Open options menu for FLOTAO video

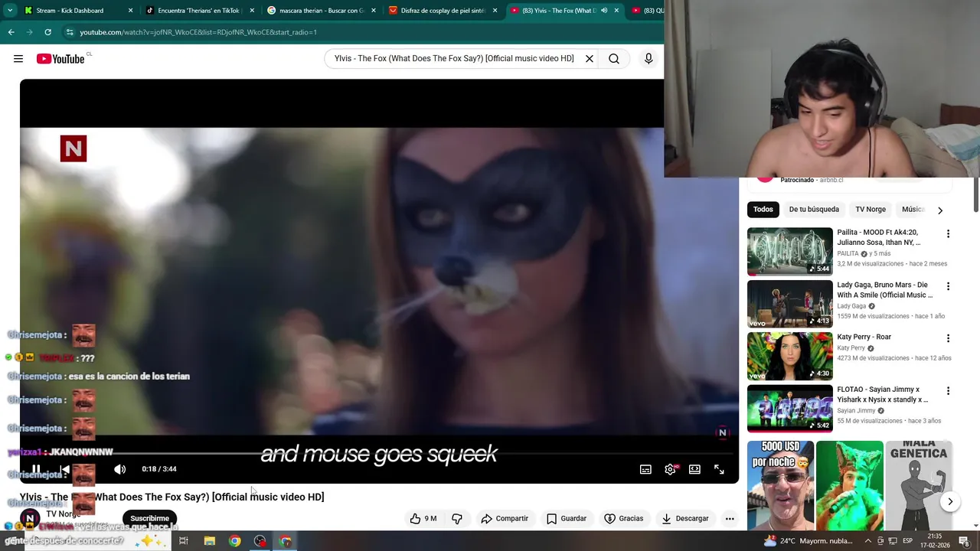point(948,390)
